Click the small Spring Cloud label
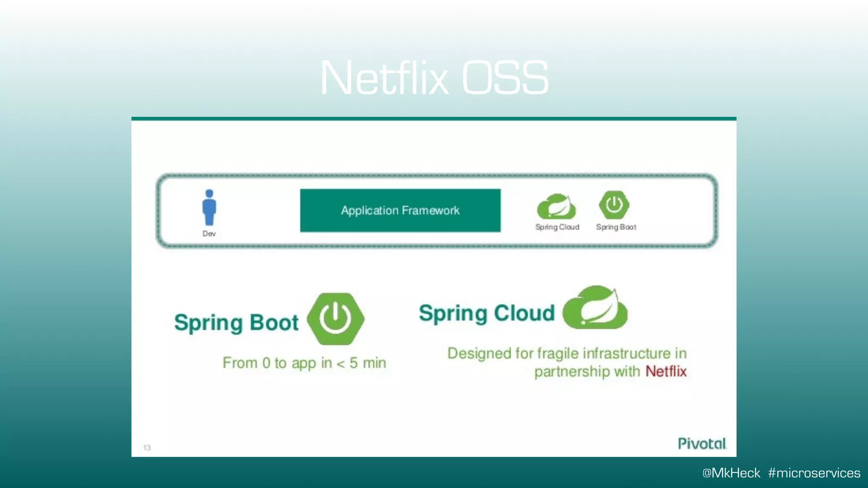Screen dimensions: 868x488 coord(557,227)
